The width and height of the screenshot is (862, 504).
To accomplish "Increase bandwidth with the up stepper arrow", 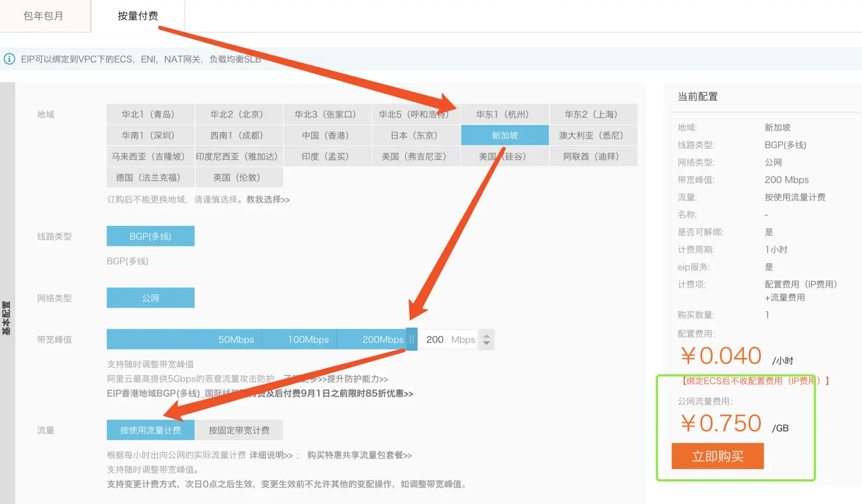I will tap(487, 336).
